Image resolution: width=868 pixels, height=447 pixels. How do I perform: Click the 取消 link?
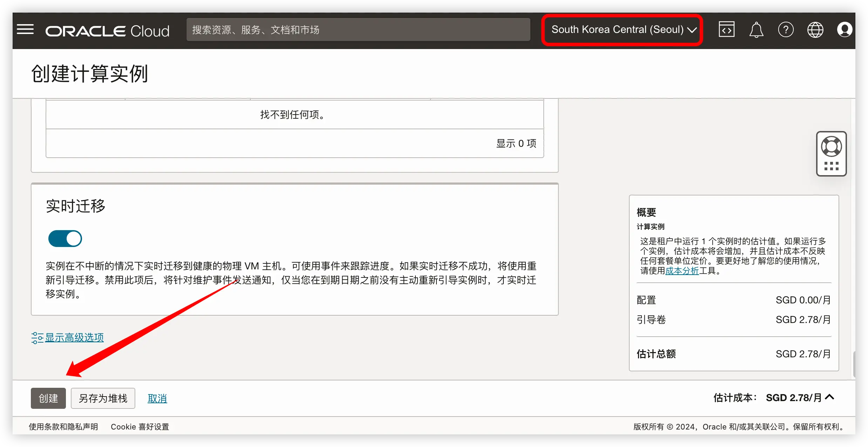click(x=157, y=399)
